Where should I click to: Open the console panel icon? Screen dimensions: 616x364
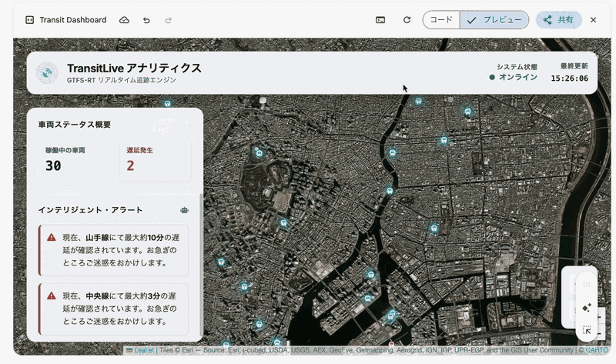coord(380,20)
